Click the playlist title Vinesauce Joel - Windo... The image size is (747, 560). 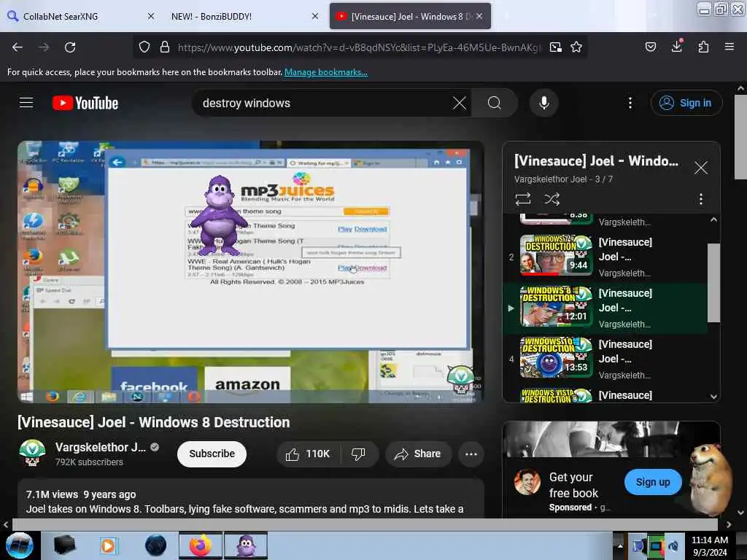tap(596, 161)
